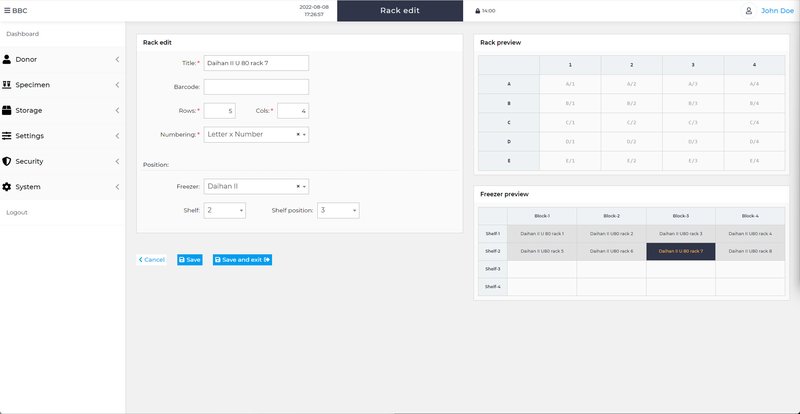The height and width of the screenshot is (414, 800).
Task: Open the Shelf dropdown
Action: click(x=225, y=211)
